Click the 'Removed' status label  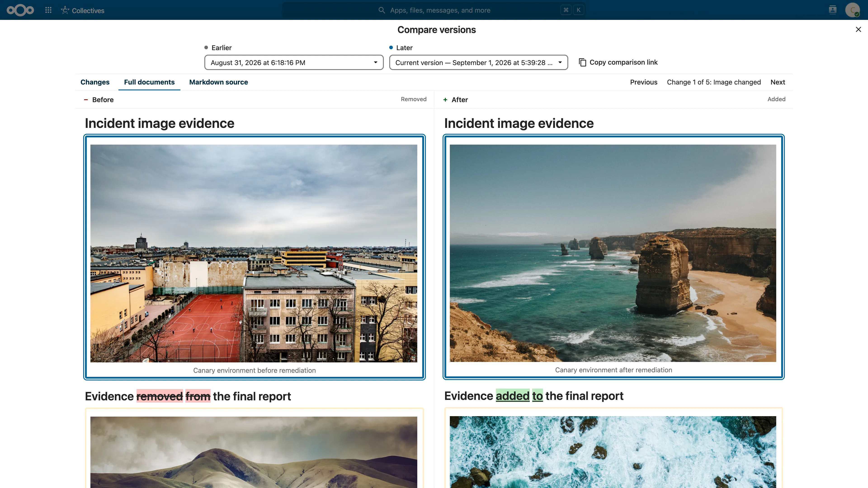(x=413, y=99)
